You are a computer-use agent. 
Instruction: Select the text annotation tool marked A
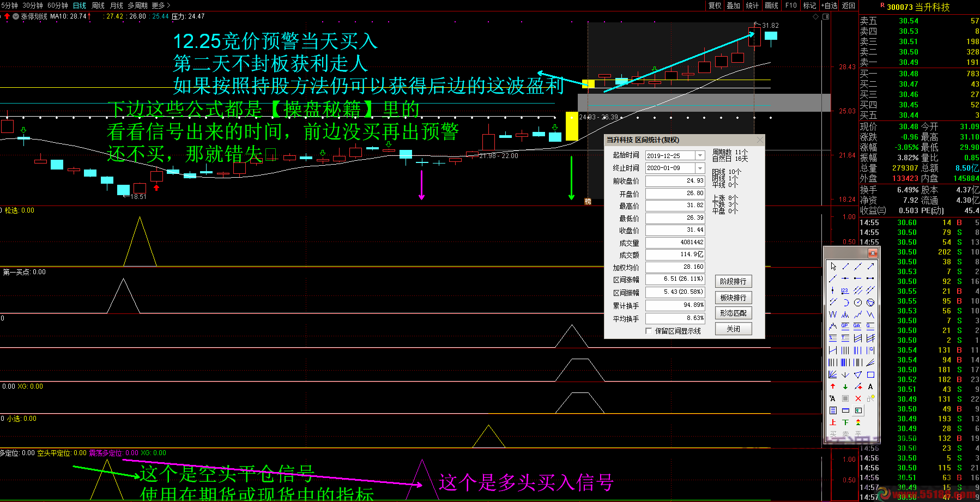[x=870, y=386]
